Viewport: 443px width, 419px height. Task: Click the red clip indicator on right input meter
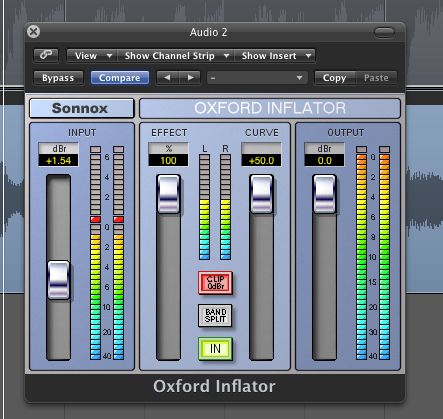pyautogui.click(x=118, y=219)
